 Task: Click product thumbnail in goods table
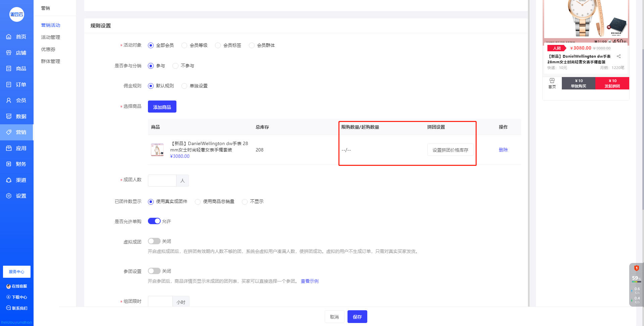157,150
